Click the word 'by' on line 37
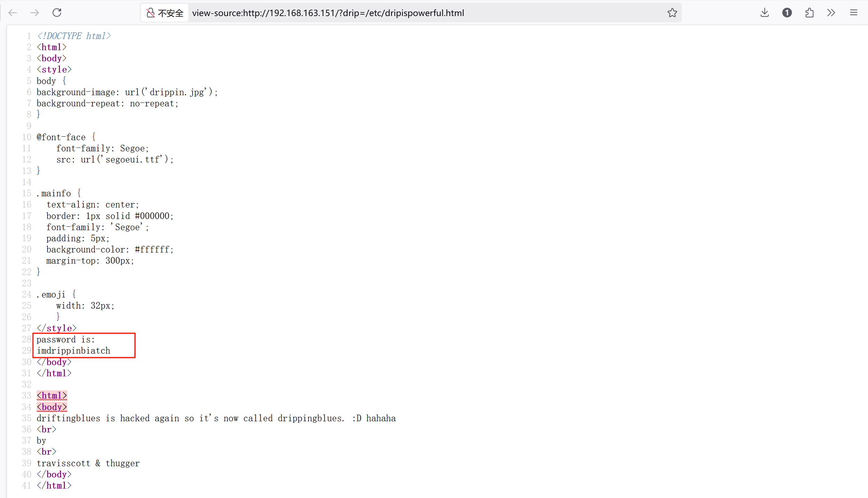Image resolution: width=868 pixels, height=498 pixels. click(41, 440)
